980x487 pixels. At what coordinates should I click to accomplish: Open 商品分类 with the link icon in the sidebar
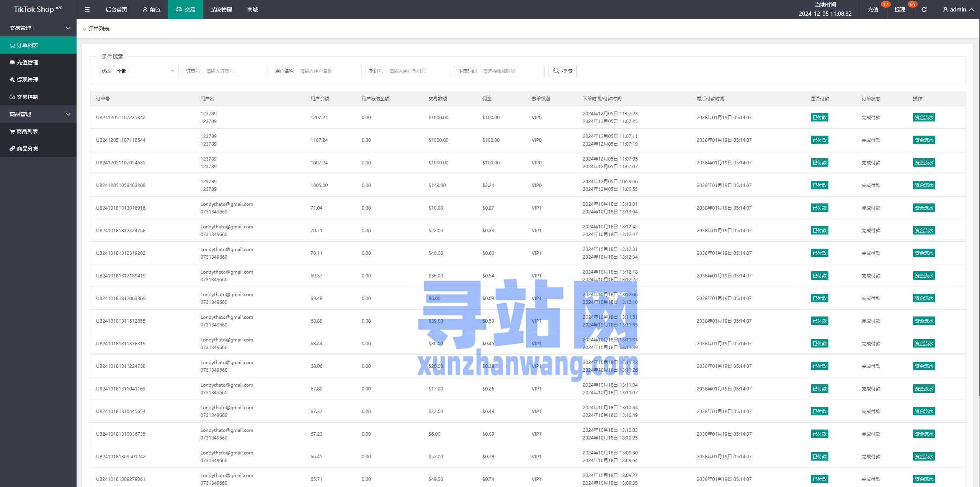(28, 149)
